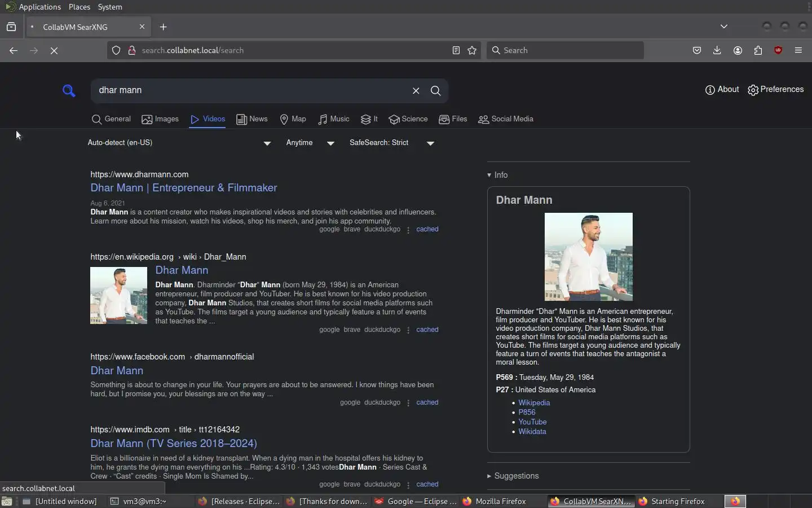
Task: Open cached version of IMDb result
Action: pyautogui.click(x=427, y=484)
